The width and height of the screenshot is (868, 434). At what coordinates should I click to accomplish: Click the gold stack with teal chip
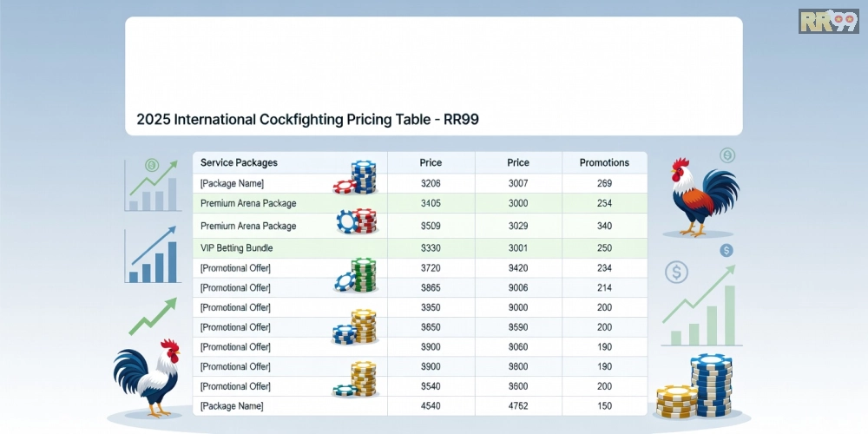coord(355,378)
